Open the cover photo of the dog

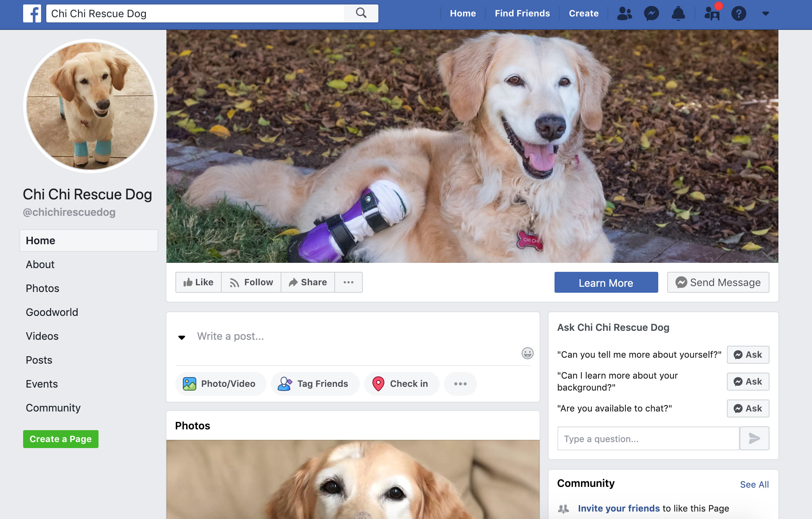[x=472, y=146]
